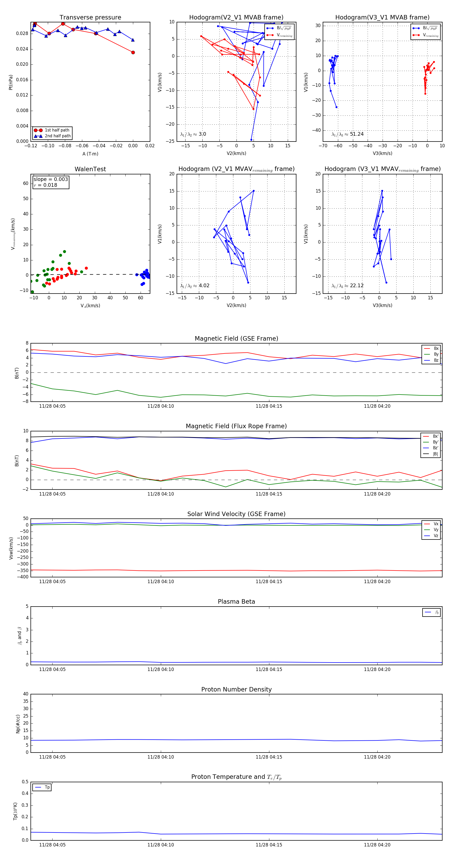
Task: Click the eigenvalue ratio label "≈ 22.12"
Action: pos(347,286)
